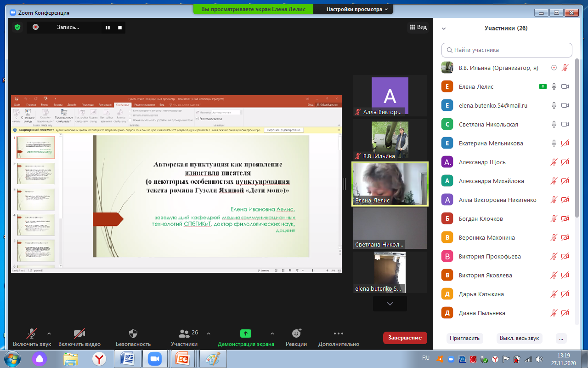This screenshot has width=588, height=368.
Task: Collapse the Участники panel chevron
Action: coord(444,29)
